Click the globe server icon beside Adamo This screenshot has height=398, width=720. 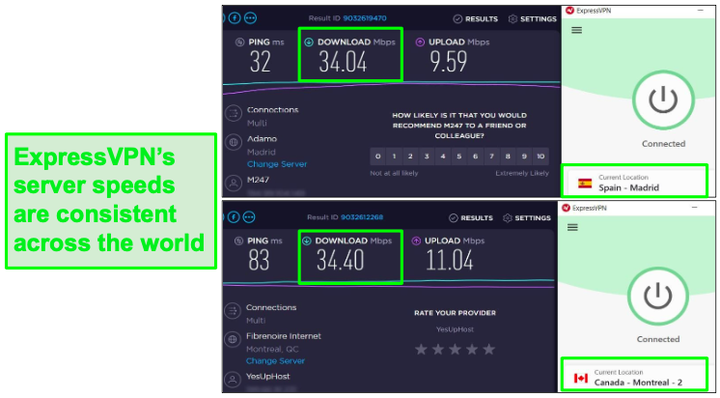[233, 142]
